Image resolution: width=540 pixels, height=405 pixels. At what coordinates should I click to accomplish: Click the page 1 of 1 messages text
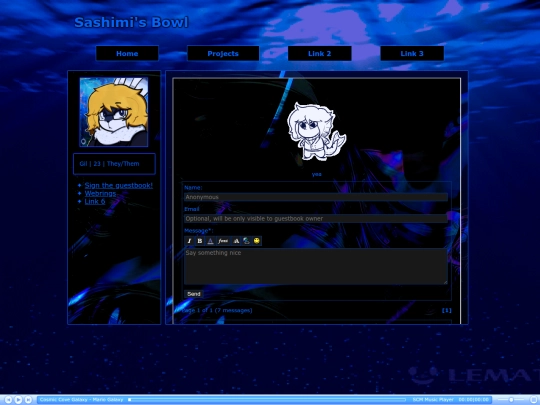(217, 310)
